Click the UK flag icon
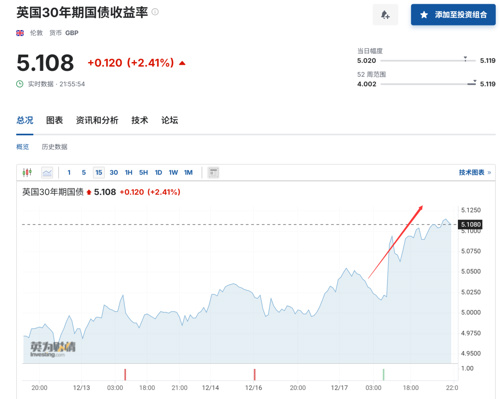The height and width of the screenshot is (399, 500). tap(20, 33)
